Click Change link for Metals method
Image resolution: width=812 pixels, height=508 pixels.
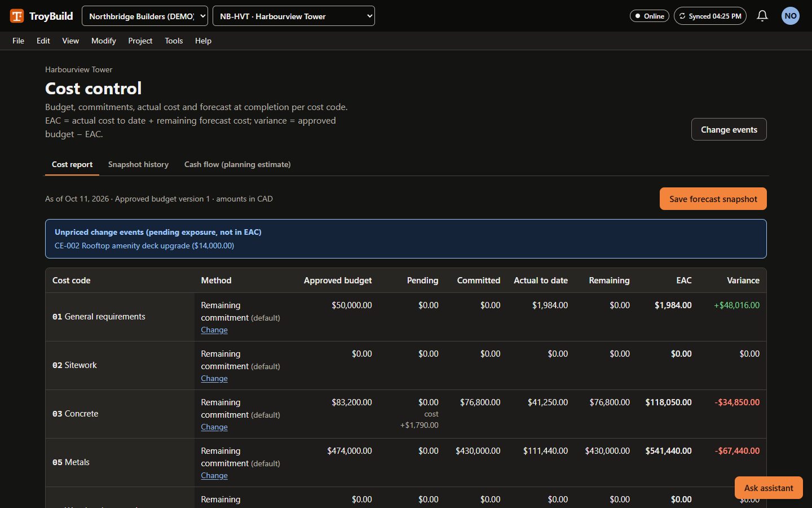click(214, 475)
